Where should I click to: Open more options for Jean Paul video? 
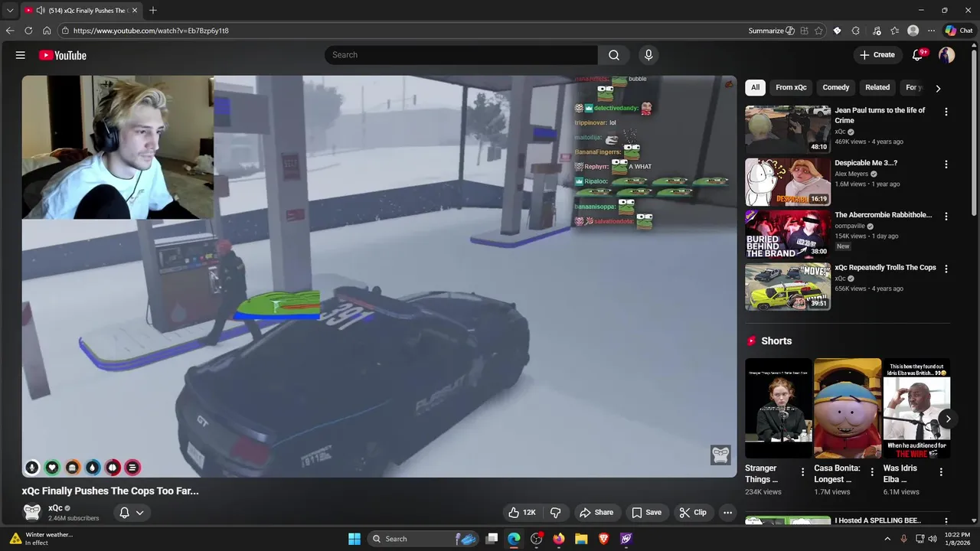coord(946,112)
